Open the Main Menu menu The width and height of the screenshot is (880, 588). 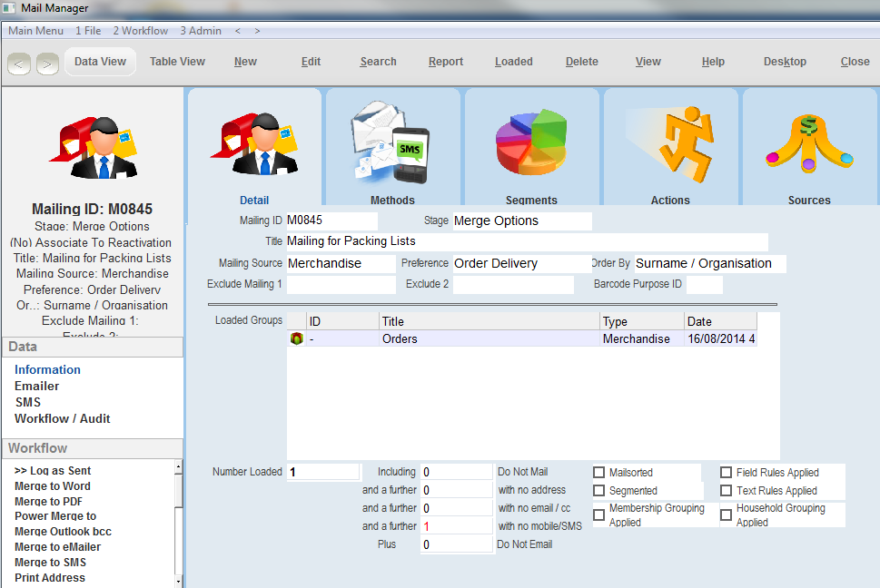point(36,31)
